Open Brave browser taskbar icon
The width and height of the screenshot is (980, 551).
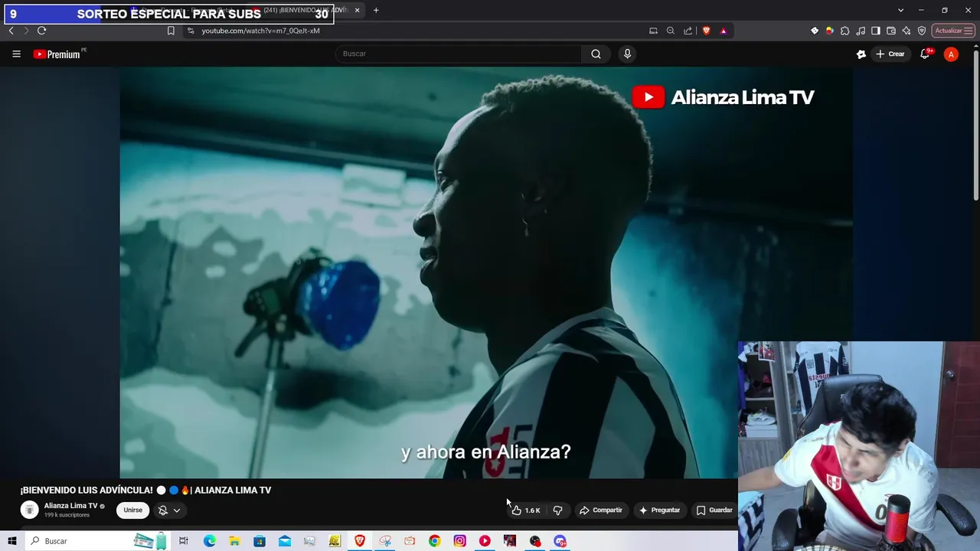tap(359, 541)
